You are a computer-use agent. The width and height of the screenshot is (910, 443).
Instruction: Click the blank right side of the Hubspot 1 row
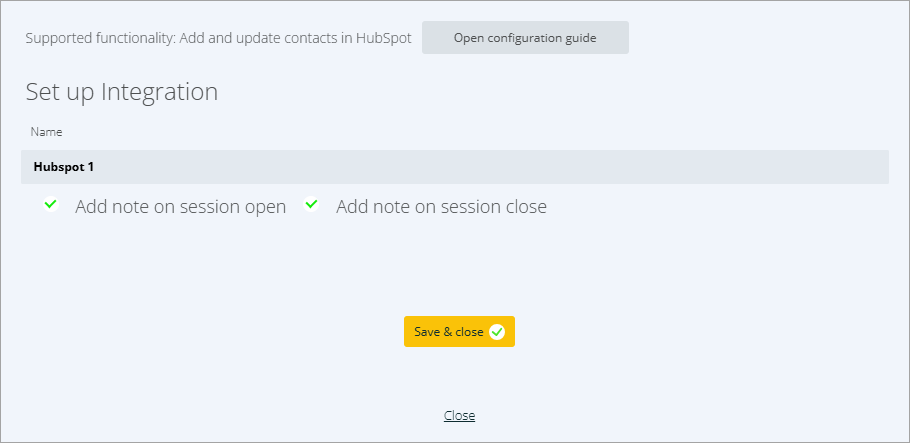(x=700, y=167)
